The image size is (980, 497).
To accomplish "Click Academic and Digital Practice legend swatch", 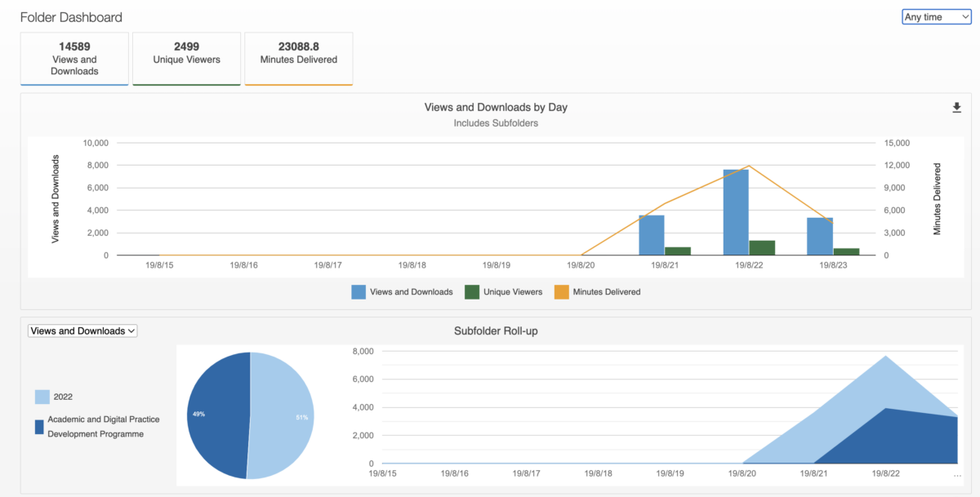I will (x=39, y=427).
